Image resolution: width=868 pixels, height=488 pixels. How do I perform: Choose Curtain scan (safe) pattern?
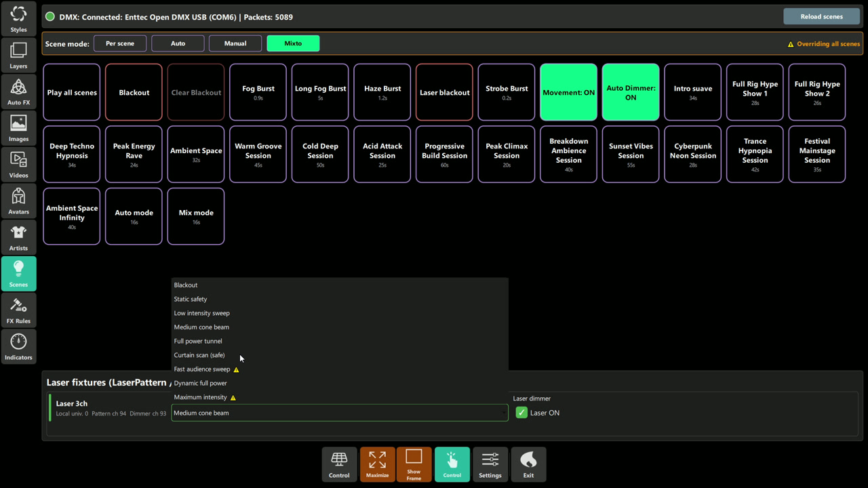pos(340,355)
